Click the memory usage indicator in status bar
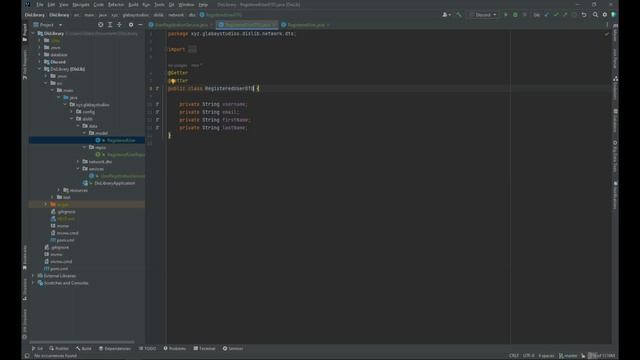Viewport: 640px width, 360px height. tap(602, 356)
